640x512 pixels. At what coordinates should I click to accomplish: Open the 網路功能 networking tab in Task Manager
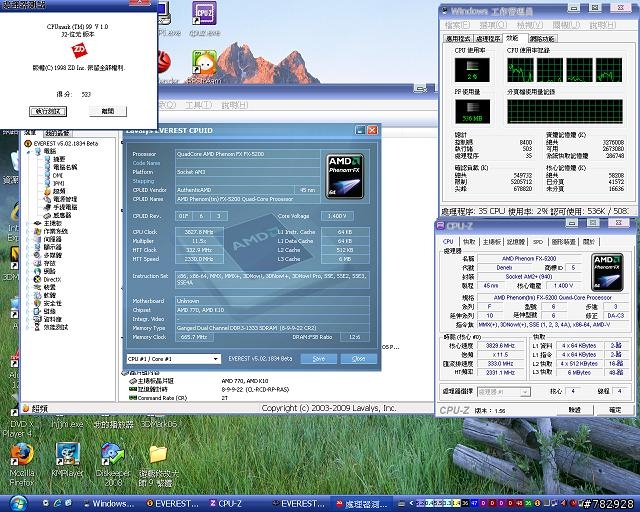542,38
